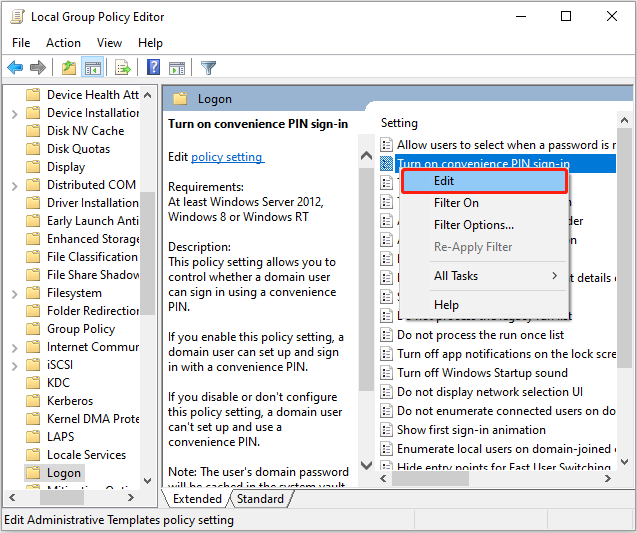Choose Filter Options... from the context menu
The height and width of the screenshot is (533, 637).
(x=484, y=225)
